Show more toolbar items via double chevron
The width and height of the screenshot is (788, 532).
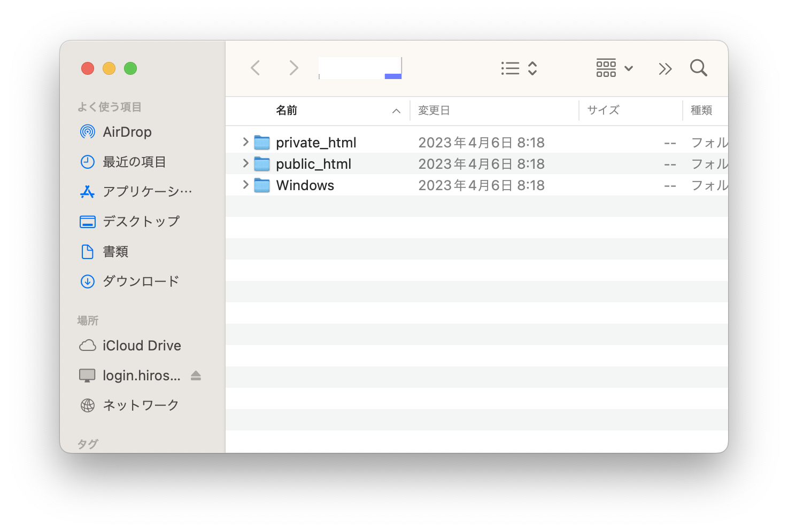tap(665, 69)
